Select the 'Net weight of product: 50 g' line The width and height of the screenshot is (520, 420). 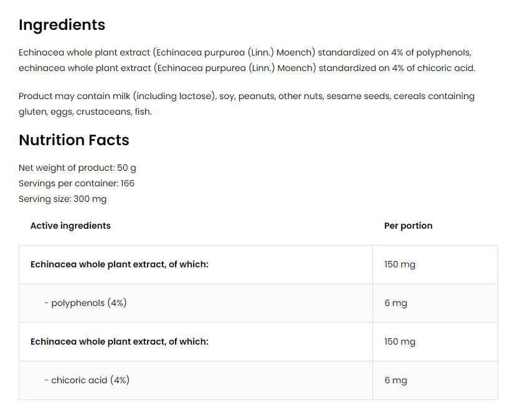tap(77, 168)
